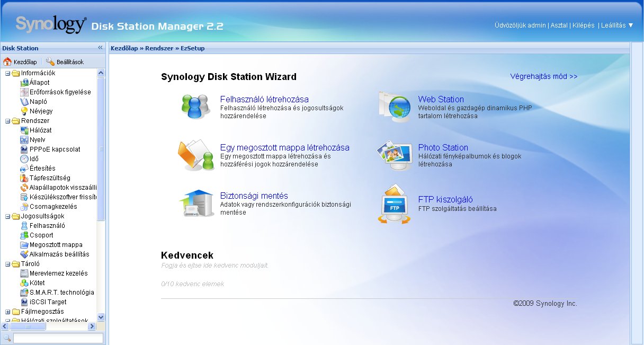Viewport: 644px width, 345px height.
Task: Collapse the Disk Station side panel
Action: tap(100, 48)
